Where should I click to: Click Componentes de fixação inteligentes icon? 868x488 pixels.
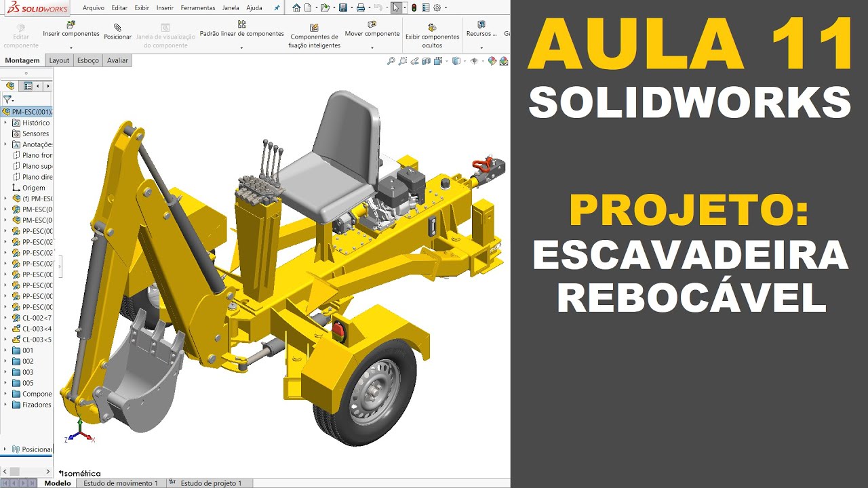tap(314, 28)
